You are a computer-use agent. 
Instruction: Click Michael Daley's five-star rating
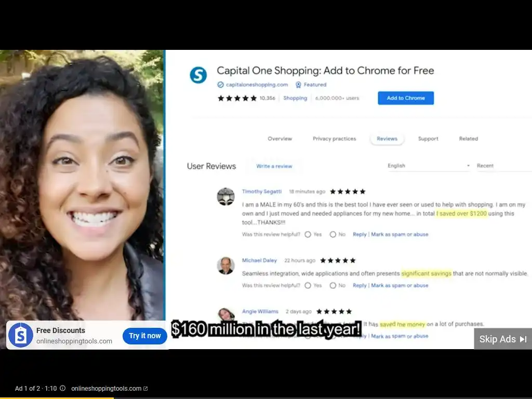pyautogui.click(x=338, y=261)
